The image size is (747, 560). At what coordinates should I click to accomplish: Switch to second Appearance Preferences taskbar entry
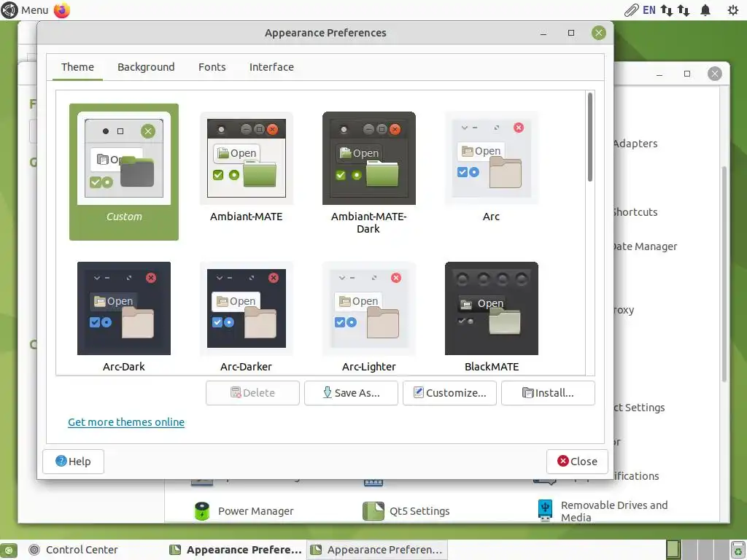[377, 550]
